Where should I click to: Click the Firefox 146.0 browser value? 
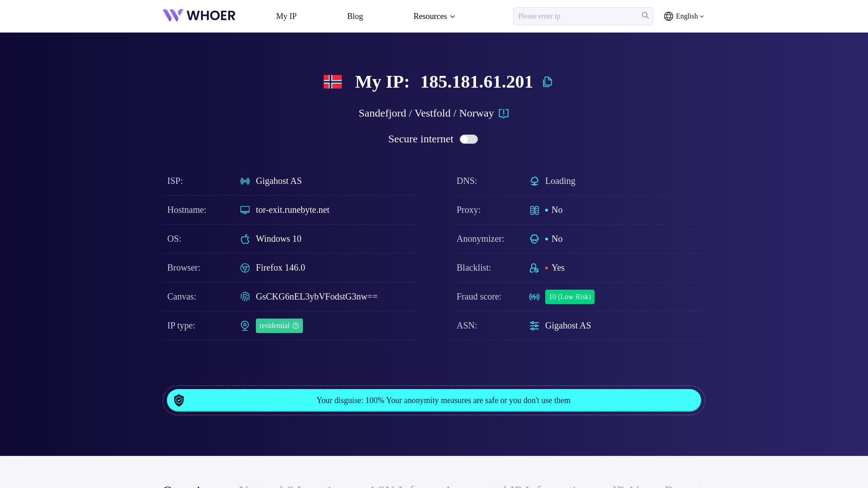tap(280, 267)
